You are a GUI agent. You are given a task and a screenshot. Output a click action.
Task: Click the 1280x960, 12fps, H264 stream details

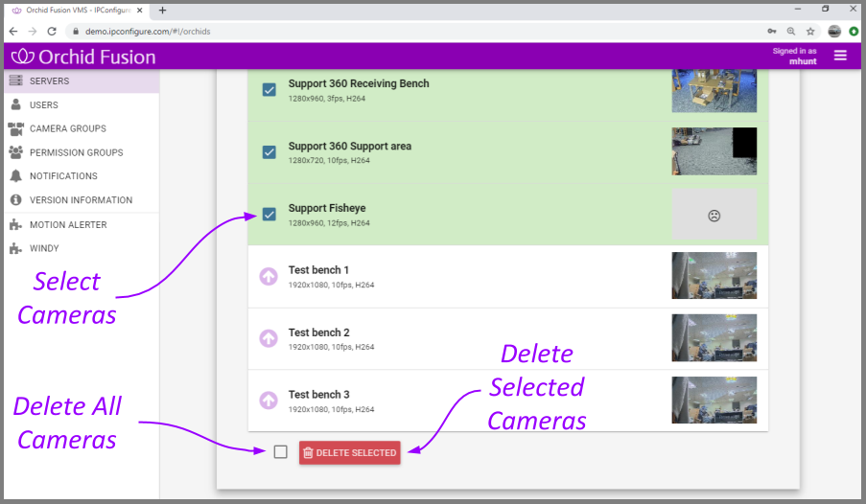(329, 223)
